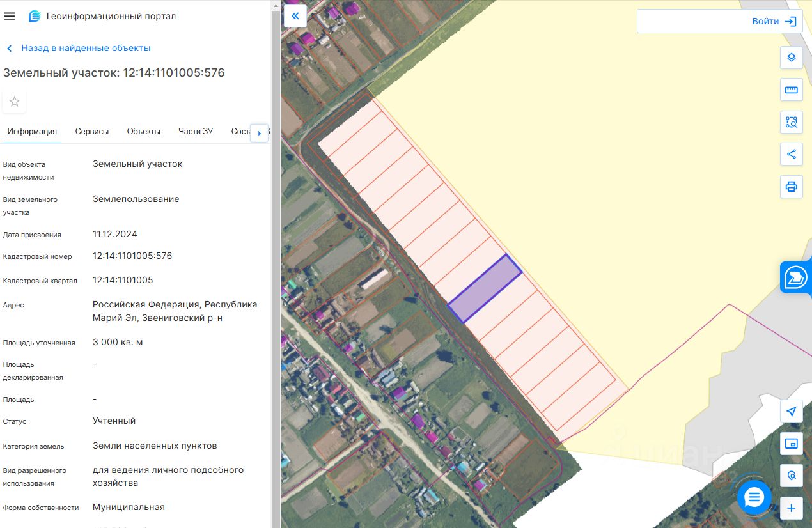Open the Части ЗУ tab
This screenshot has width=812, height=528.
pos(196,132)
